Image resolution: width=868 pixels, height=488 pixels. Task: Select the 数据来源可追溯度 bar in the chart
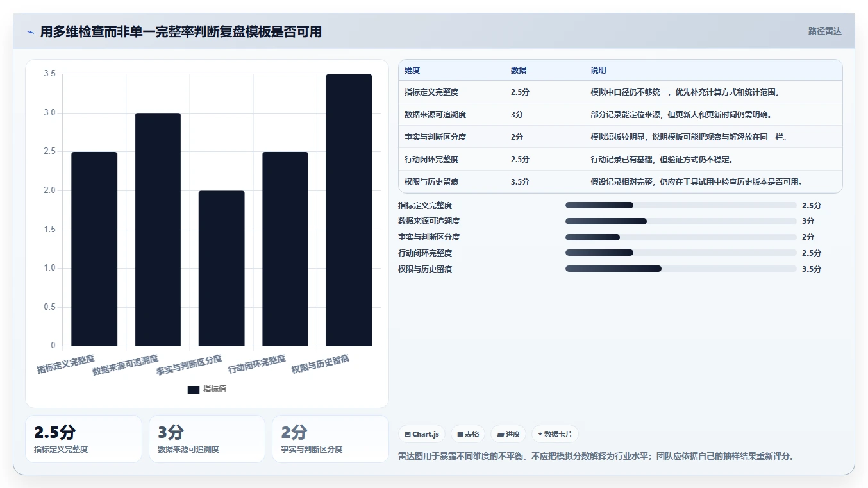[158, 230]
